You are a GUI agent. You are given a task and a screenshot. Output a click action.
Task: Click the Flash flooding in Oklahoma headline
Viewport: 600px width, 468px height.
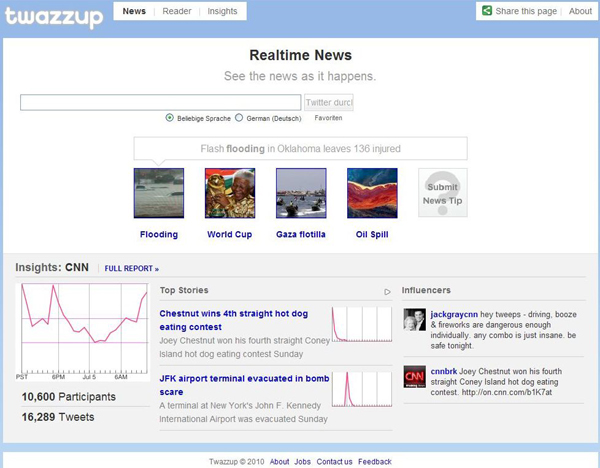(300, 148)
